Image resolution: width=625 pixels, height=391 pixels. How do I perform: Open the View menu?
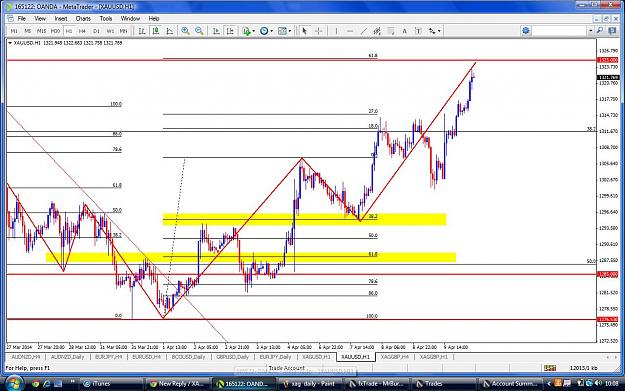click(40, 18)
